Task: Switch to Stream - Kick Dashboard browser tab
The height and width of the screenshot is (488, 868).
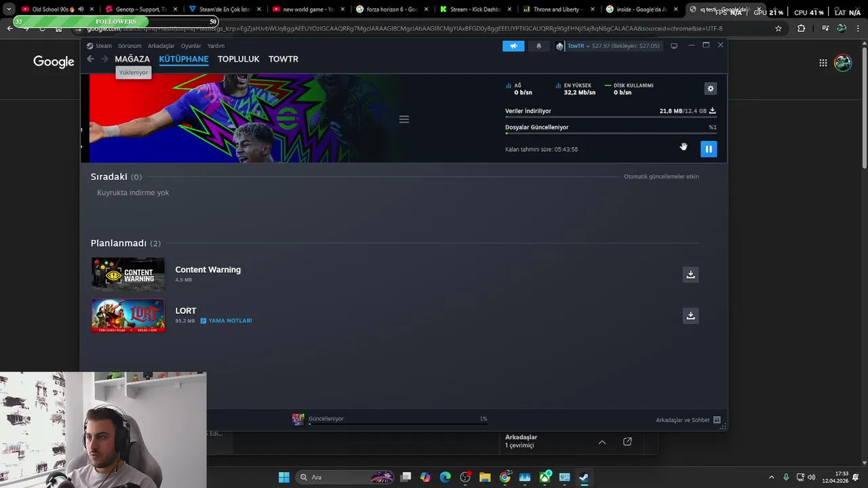Action: tap(475, 9)
